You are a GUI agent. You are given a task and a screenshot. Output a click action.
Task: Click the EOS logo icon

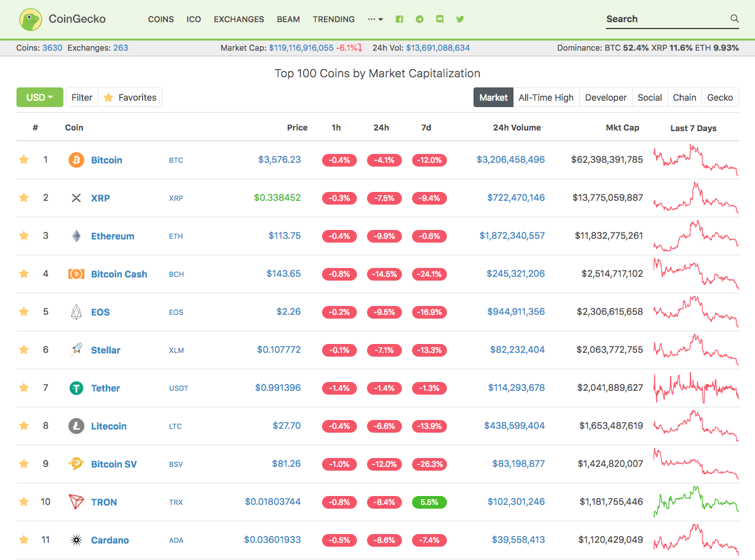(x=76, y=312)
